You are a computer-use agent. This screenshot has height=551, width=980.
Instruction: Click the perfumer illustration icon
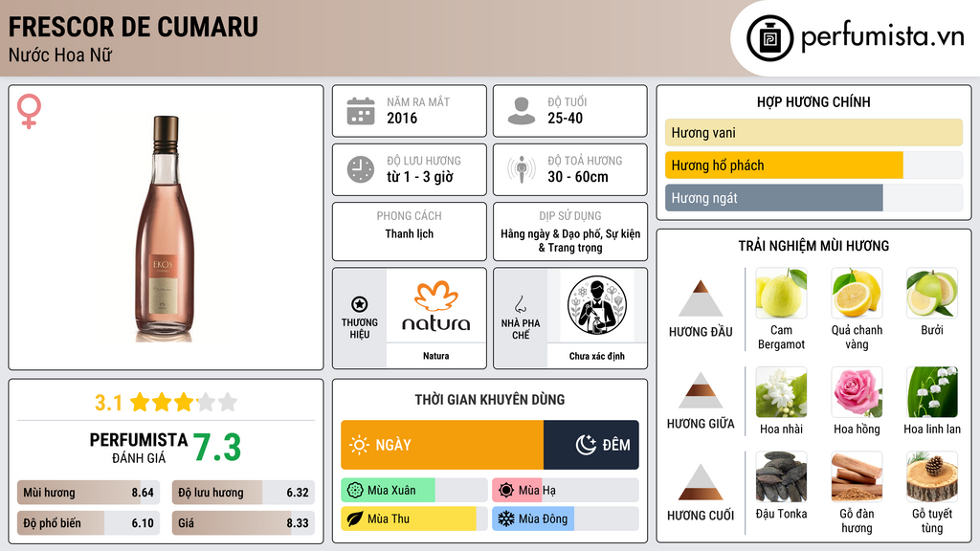pyautogui.click(x=597, y=305)
